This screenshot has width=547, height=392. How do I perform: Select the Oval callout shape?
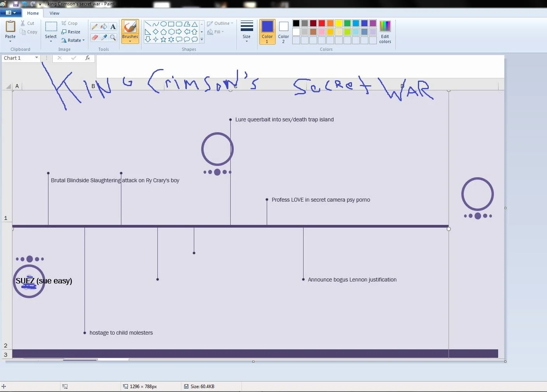[x=186, y=40]
